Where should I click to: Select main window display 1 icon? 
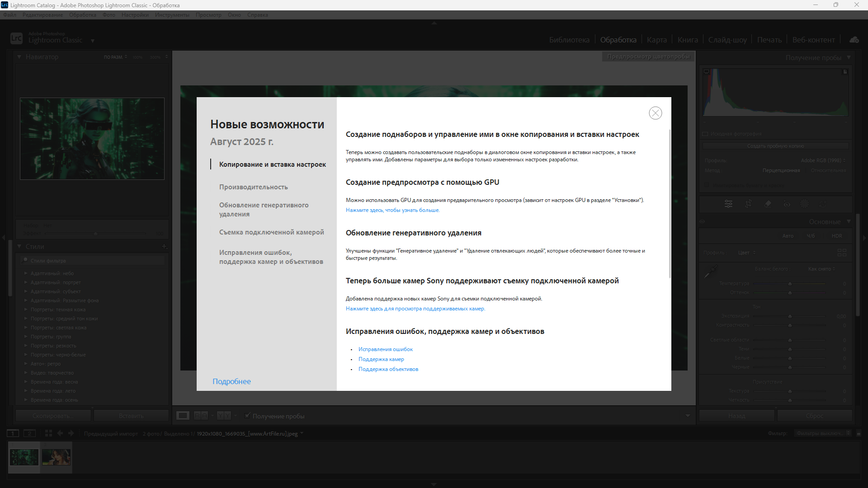[13, 433]
